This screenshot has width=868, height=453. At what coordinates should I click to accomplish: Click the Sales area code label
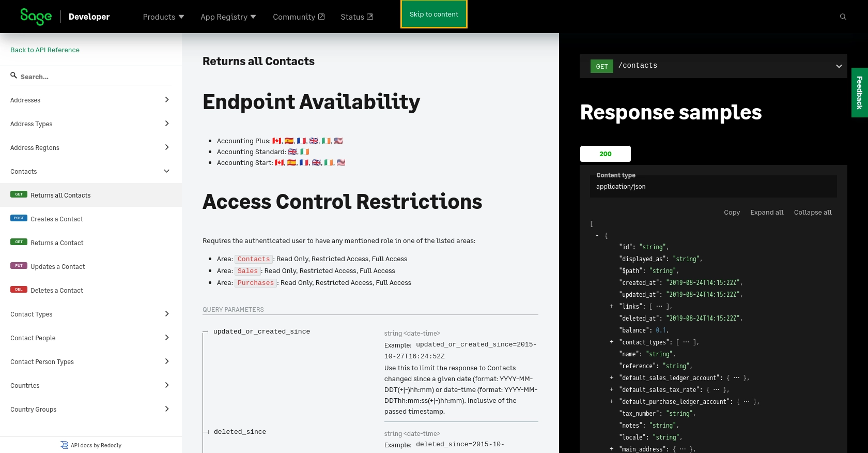pos(247,271)
